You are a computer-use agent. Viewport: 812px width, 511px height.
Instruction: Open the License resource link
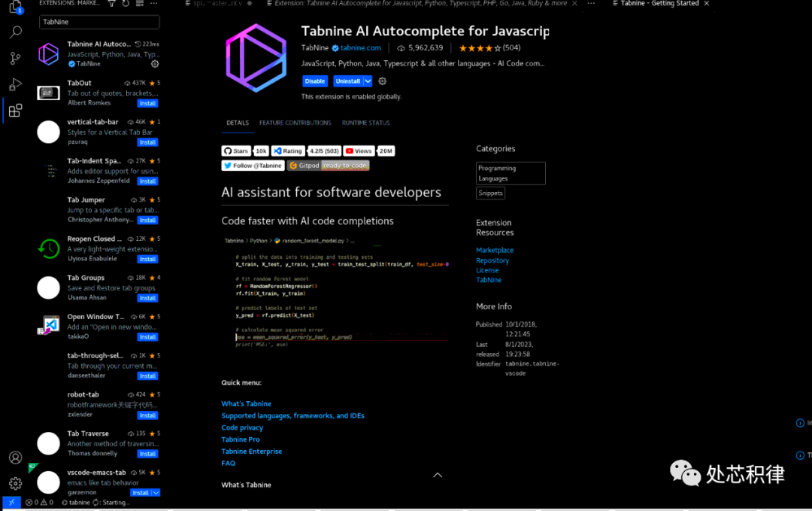pos(487,270)
